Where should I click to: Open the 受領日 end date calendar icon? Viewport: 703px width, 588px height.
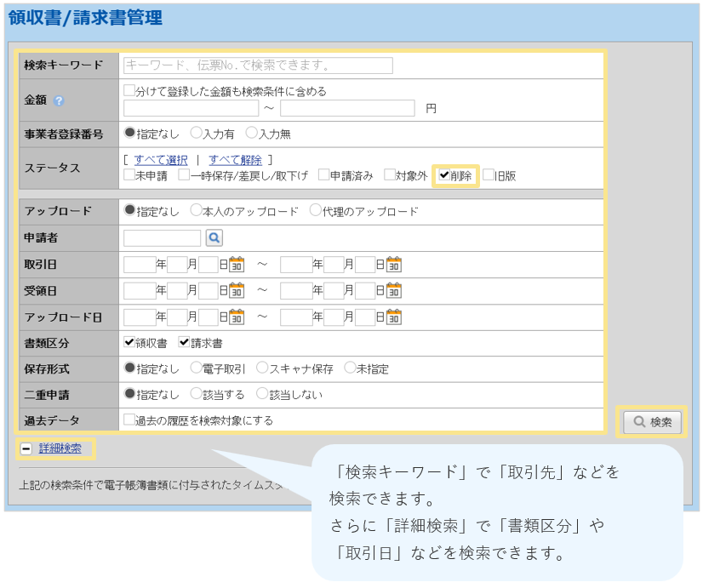click(394, 291)
